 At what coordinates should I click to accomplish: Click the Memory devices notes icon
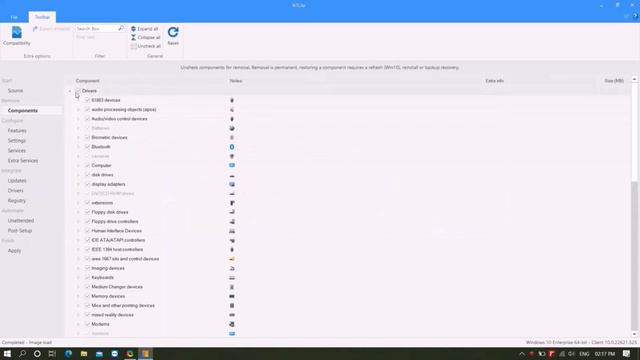click(x=232, y=296)
